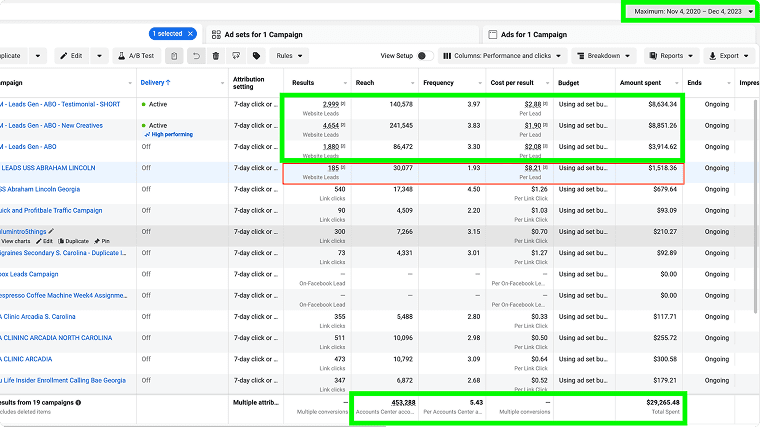Click the tag label icon

[x=256, y=56]
